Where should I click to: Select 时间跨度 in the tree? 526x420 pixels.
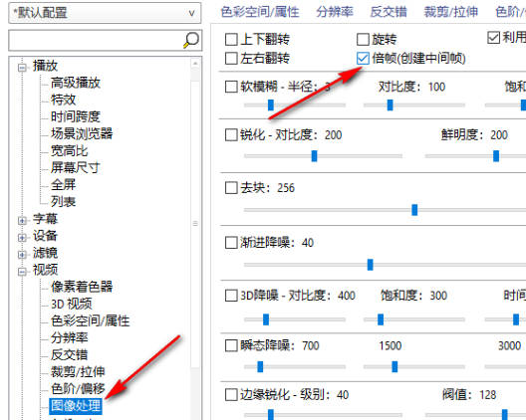click(x=76, y=116)
